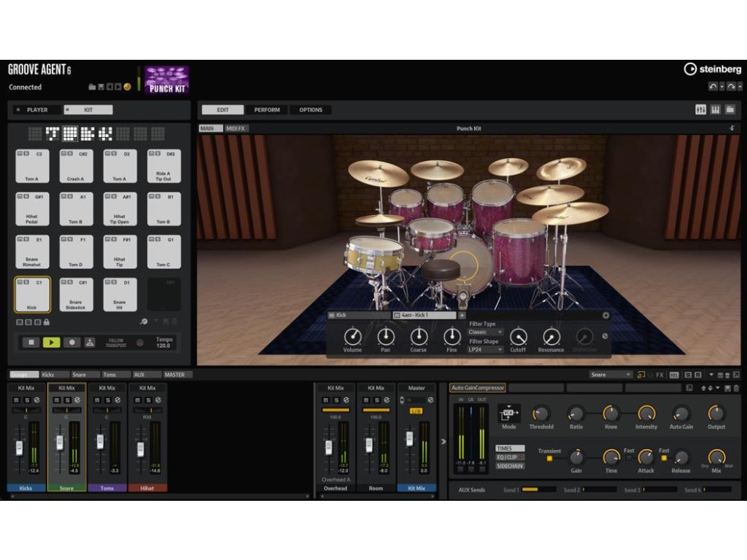The width and height of the screenshot is (747, 560).
Task: Click the Record button in pattern transport
Action: pyautogui.click(x=71, y=342)
